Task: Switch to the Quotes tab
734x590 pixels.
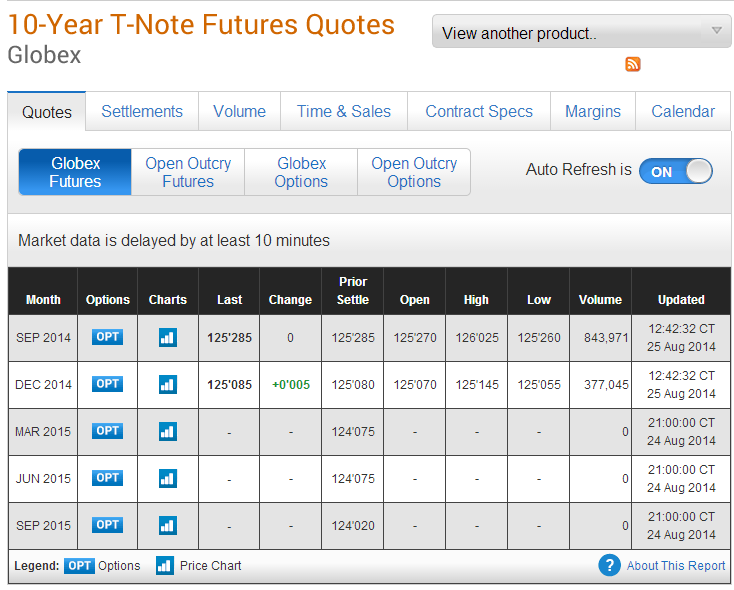Action: coord(47,112)
